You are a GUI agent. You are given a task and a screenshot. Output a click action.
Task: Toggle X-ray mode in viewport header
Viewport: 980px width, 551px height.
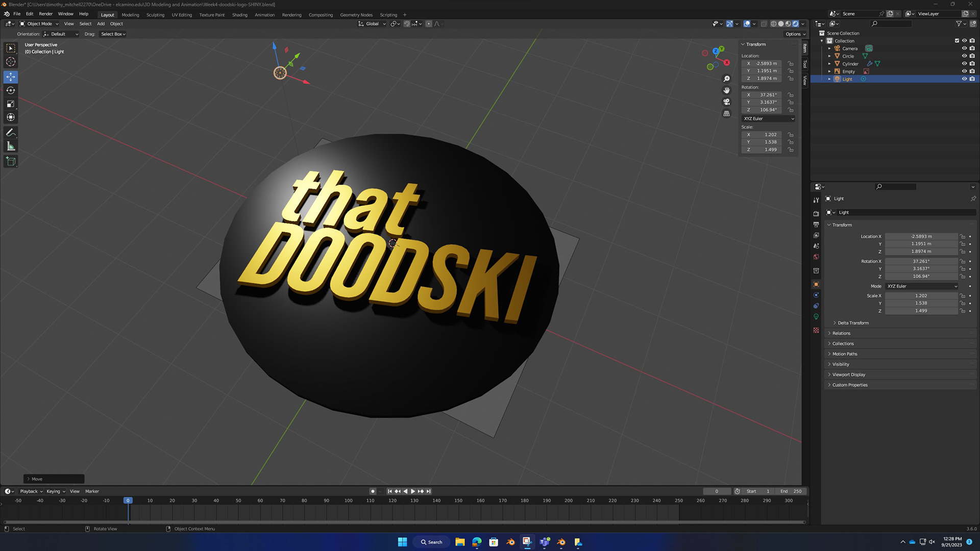click(764, 24)
